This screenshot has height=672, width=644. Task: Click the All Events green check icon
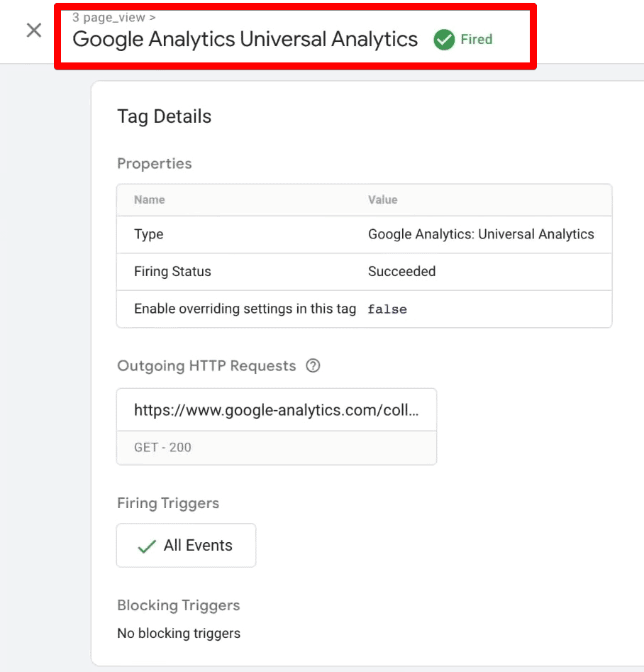(x=147, y=546)
